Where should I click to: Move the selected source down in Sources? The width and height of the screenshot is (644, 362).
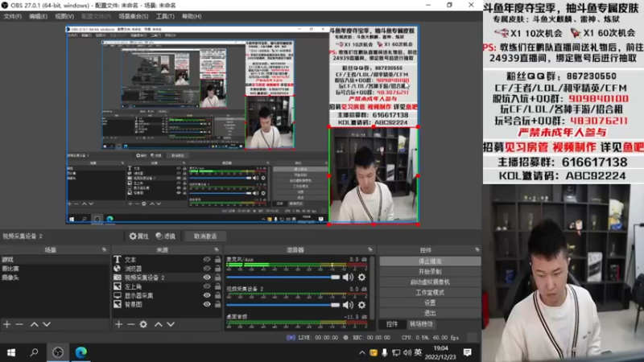click(x=171, y=324)
